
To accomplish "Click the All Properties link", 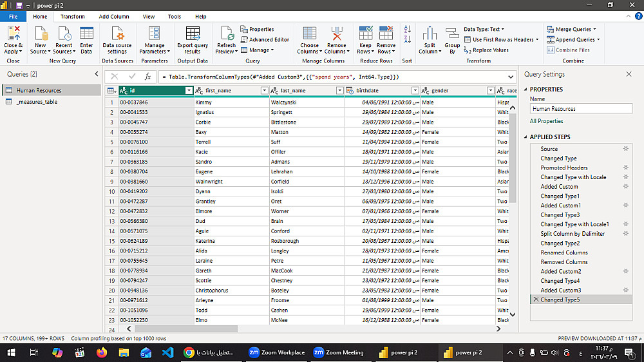I will (546, 121).
